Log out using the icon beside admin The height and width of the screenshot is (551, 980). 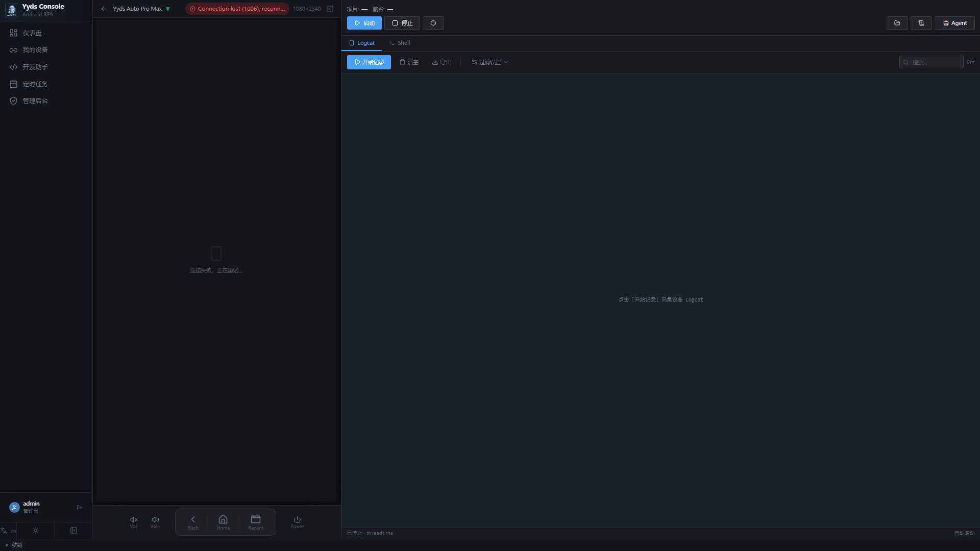(80, 508)
